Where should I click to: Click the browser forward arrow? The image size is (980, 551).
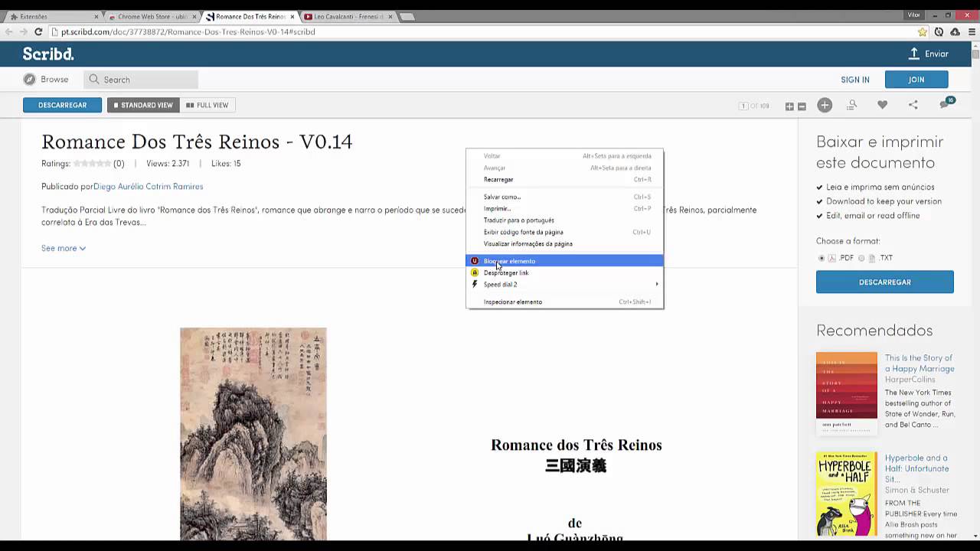pyautogui.click(x=24, y=32)
